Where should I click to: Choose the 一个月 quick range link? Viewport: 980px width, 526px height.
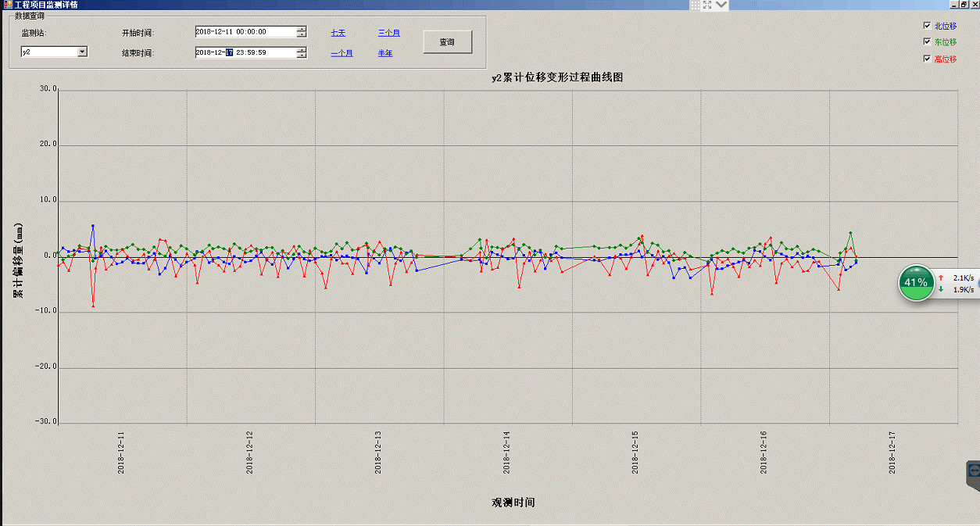tap(342, 53)
